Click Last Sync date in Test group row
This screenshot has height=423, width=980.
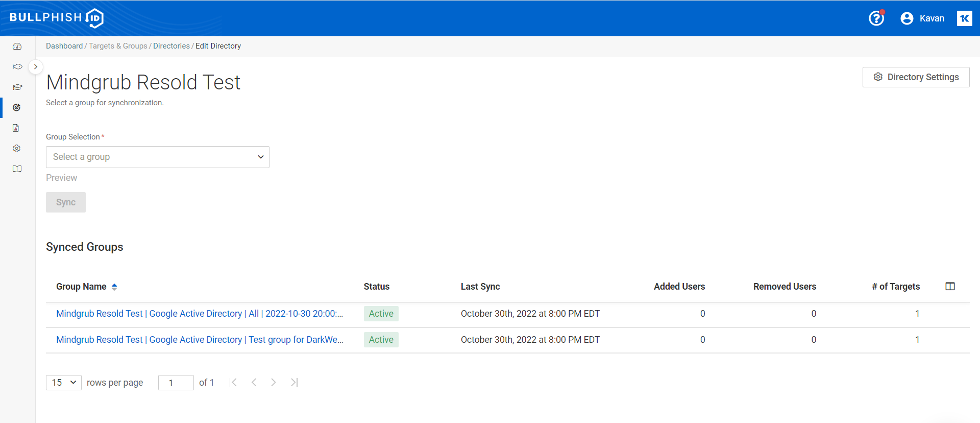(x=530, y=340)
